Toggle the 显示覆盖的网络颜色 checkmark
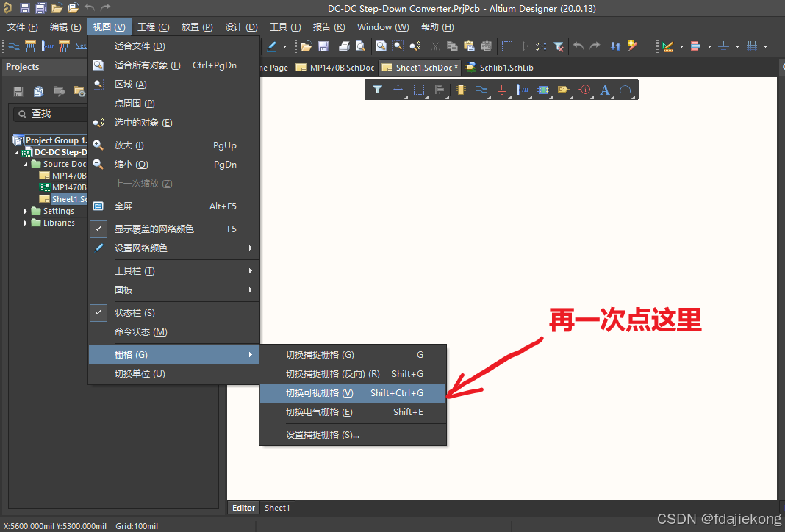The image size is (785, 532). click(x=98, y=229)
